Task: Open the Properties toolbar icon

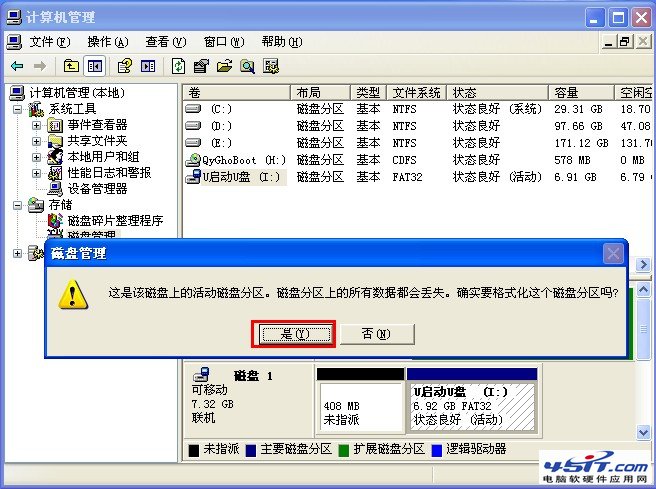Action: tap(201, 66)
